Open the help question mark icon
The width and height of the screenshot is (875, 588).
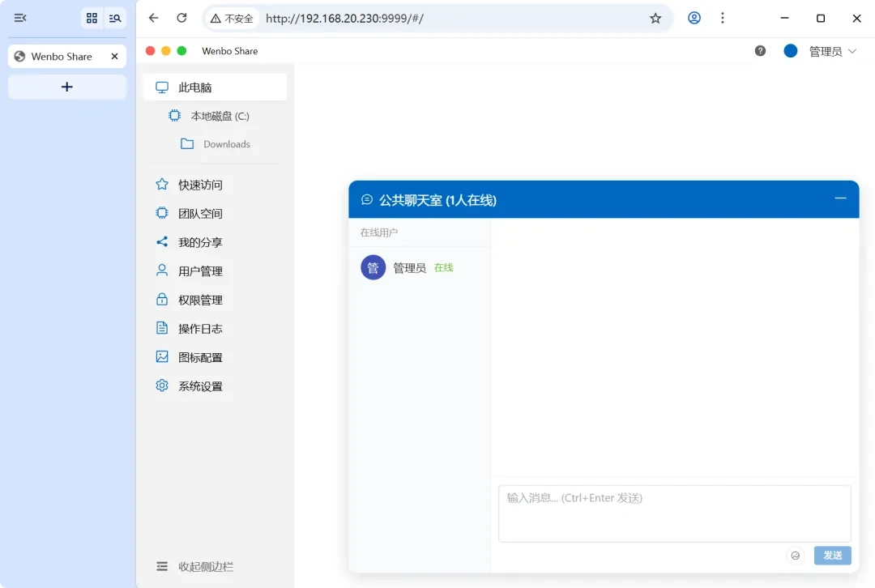[760, 51]
